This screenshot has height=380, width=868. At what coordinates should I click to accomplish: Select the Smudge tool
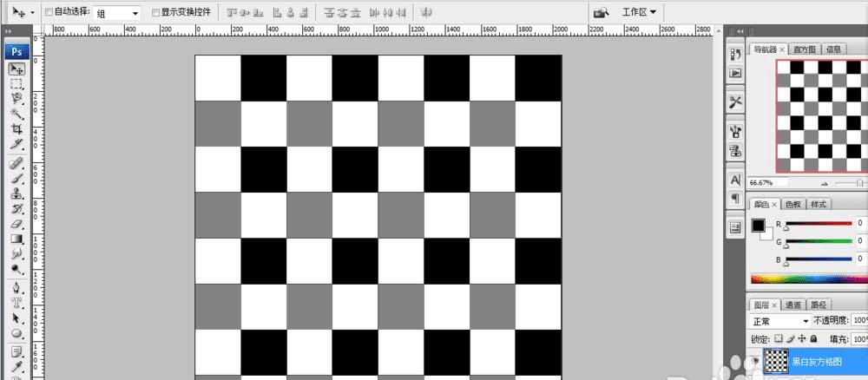tap(17, 254)
